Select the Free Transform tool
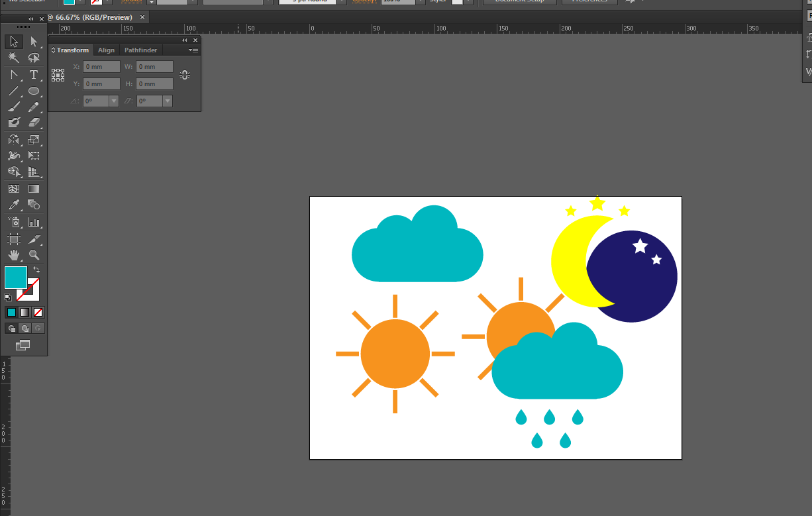 coord(34,156)
